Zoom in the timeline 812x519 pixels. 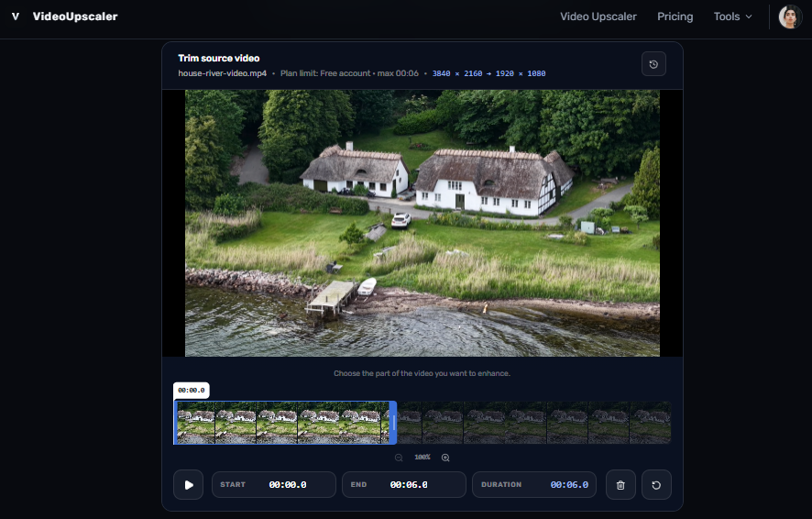point(445,458)
